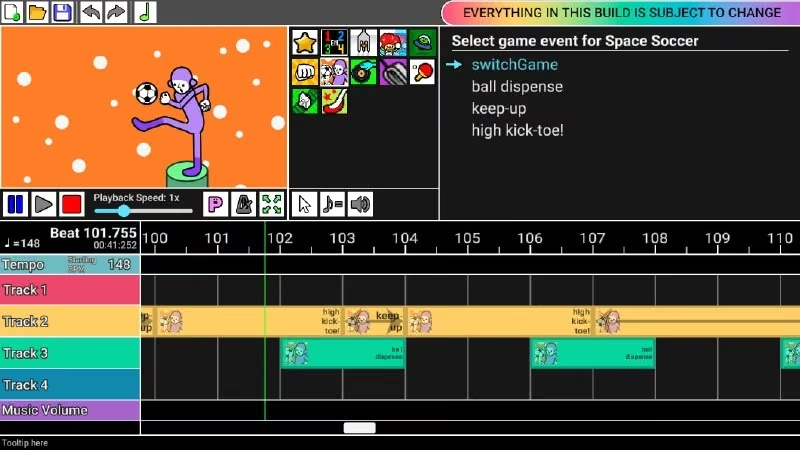Select the ball dispense event
800x450 pixels.
(517, 87)
